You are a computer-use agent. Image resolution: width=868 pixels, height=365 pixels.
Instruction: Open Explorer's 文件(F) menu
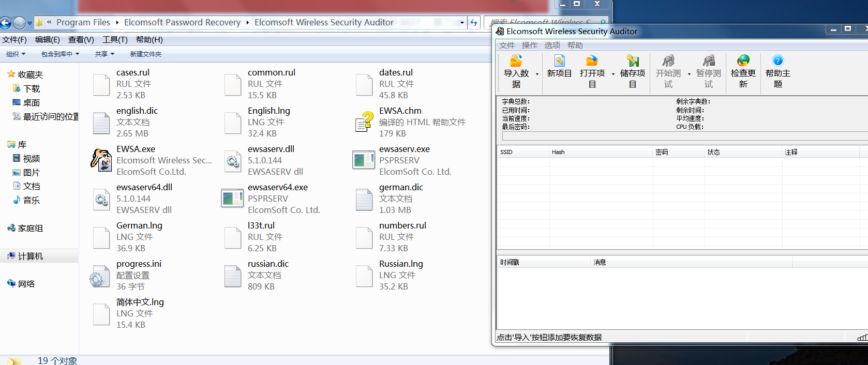(14, 40)
